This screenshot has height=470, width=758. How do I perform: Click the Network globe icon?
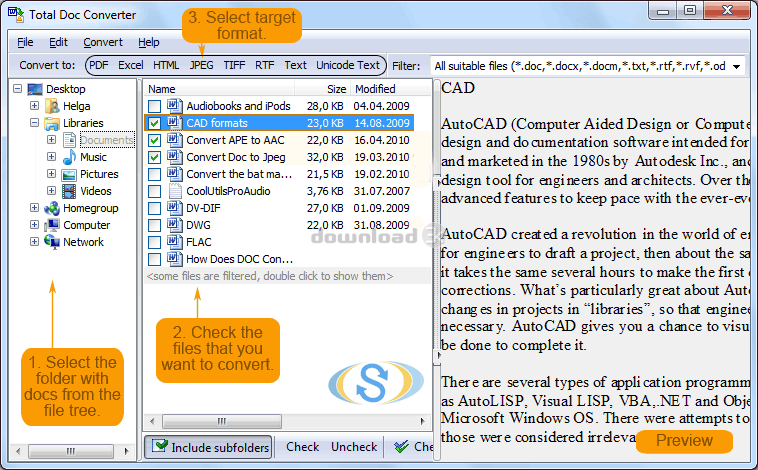pyautogui.click(x=52, y=241)
